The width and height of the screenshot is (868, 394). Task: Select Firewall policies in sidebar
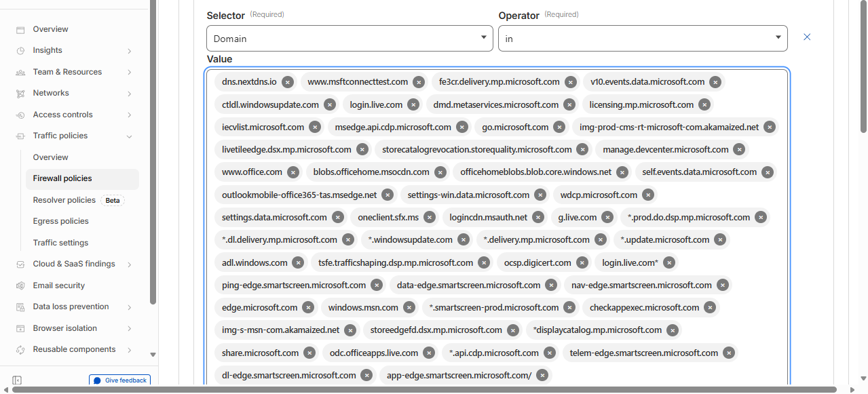point(82,179)
